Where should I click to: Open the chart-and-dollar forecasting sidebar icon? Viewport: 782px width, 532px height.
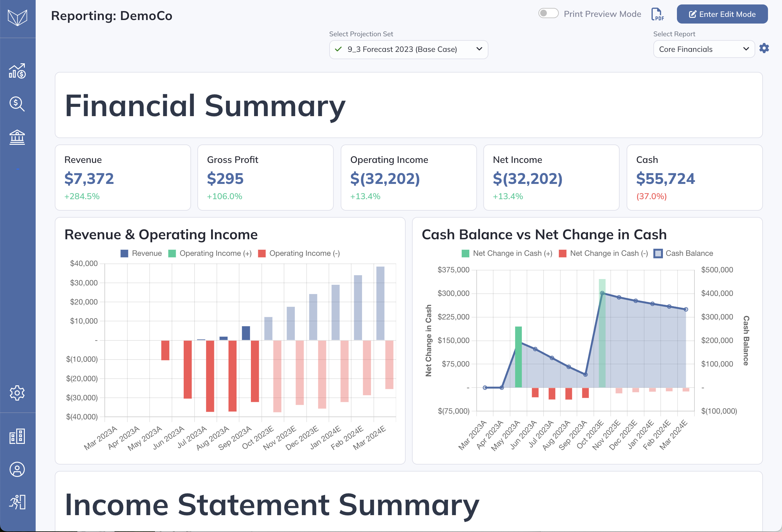17,71
